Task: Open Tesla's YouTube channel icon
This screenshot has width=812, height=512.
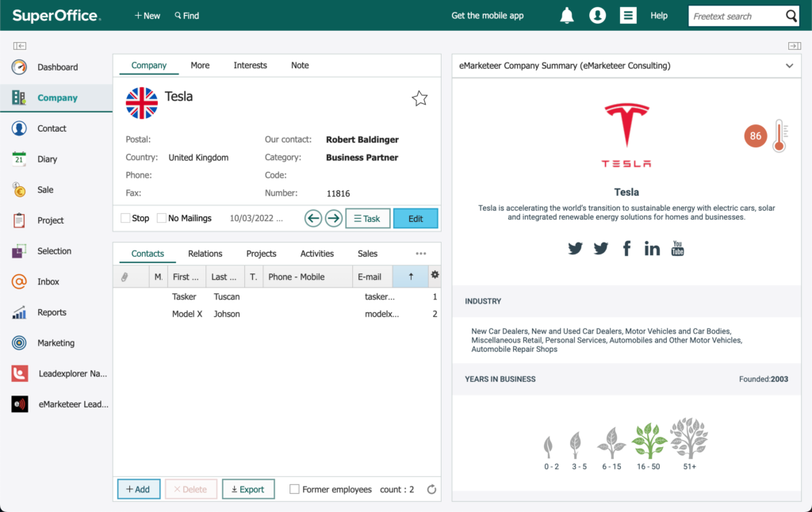Action: click(x=677, y=249)
